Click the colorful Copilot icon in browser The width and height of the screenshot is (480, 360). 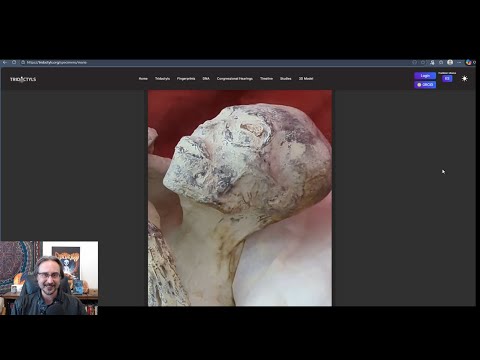(x=469, y=62)
